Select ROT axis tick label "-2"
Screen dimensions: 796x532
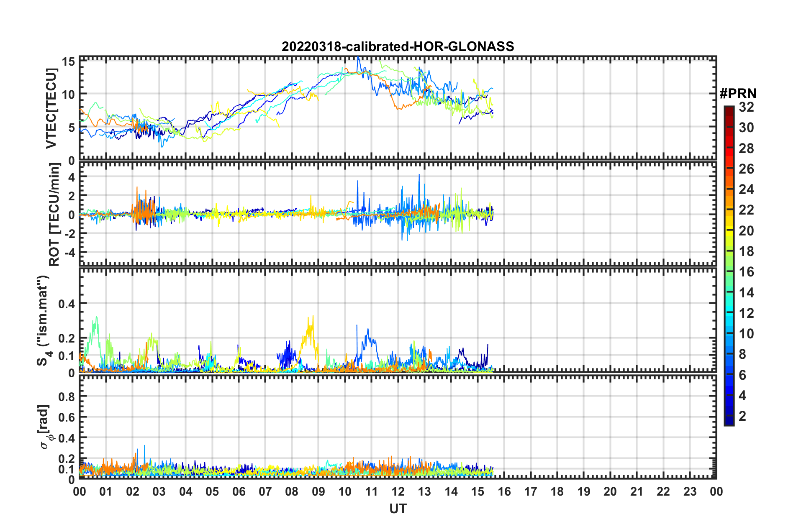(69, 233)
